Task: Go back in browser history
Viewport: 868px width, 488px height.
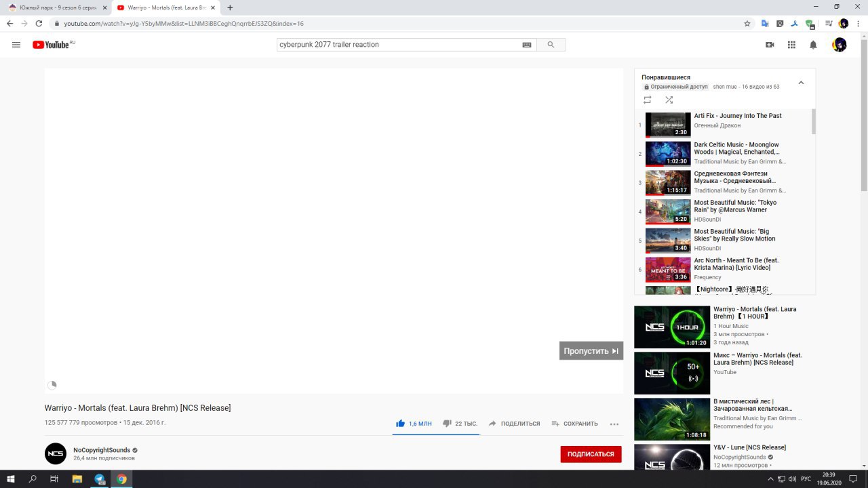Action: (x=9, y=23)
